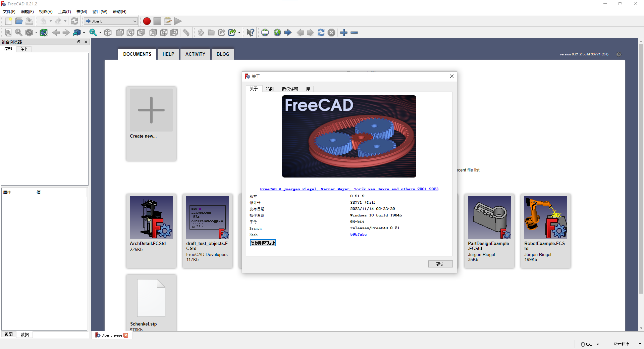Image resolution: width=644 pixels, height=349 pixels.
Task: Open the settings gear on the Start page
Action: [x=619, y=54]
